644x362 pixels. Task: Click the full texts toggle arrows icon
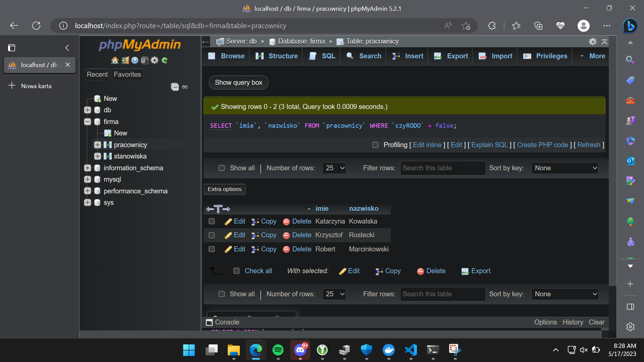(218, 209)
